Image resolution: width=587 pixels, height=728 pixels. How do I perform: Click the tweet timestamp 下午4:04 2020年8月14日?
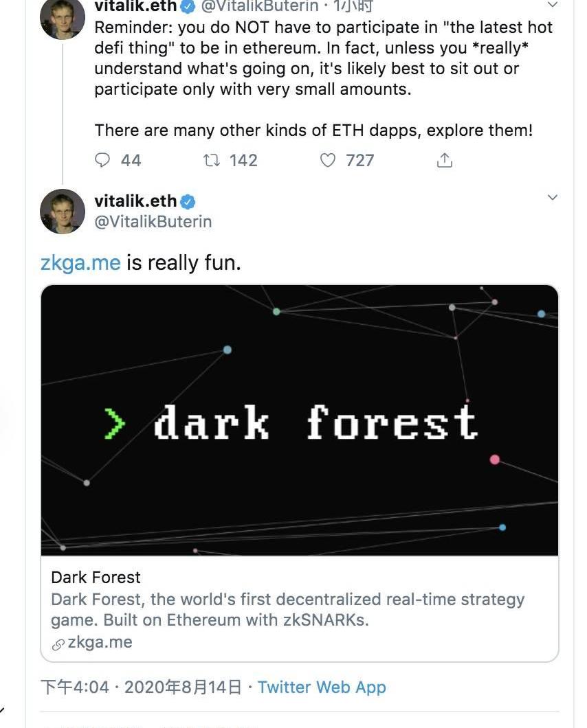click(141, 687)
